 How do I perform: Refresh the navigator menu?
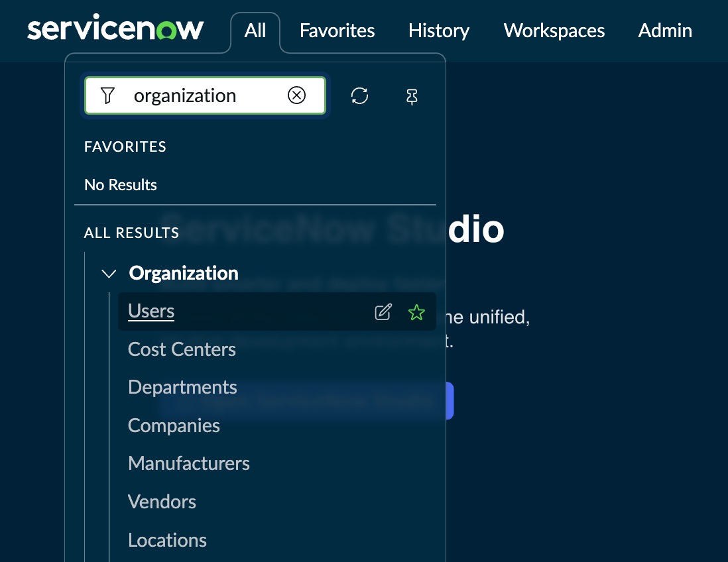click(359, 96)
